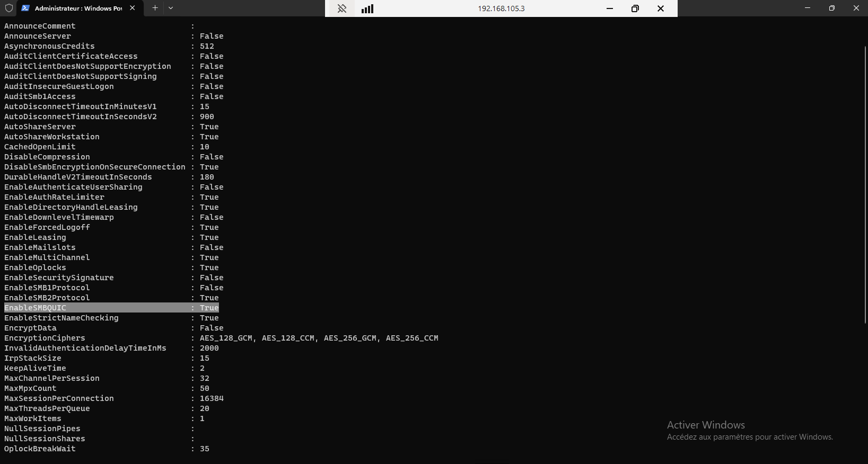Click the 192.168.105.3 connection bar title
The width and height of the screenshot is (868, 464).
click(x=501, y=8)
